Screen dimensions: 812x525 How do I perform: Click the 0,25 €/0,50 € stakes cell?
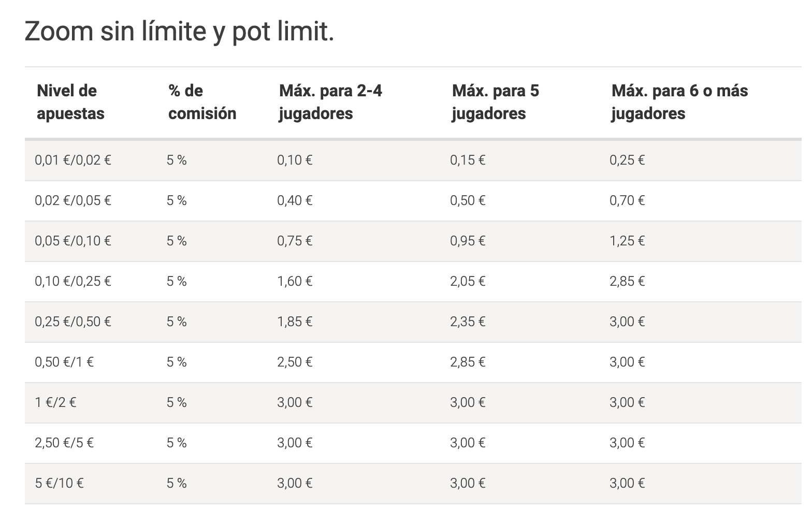[73, 322]
